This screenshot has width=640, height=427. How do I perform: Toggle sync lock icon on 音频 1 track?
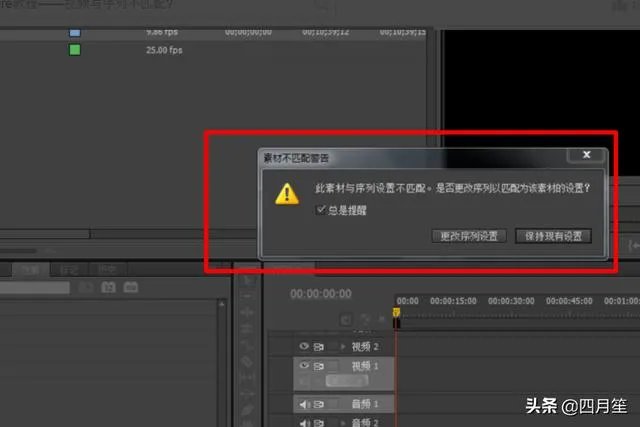[x=318, y=404]
